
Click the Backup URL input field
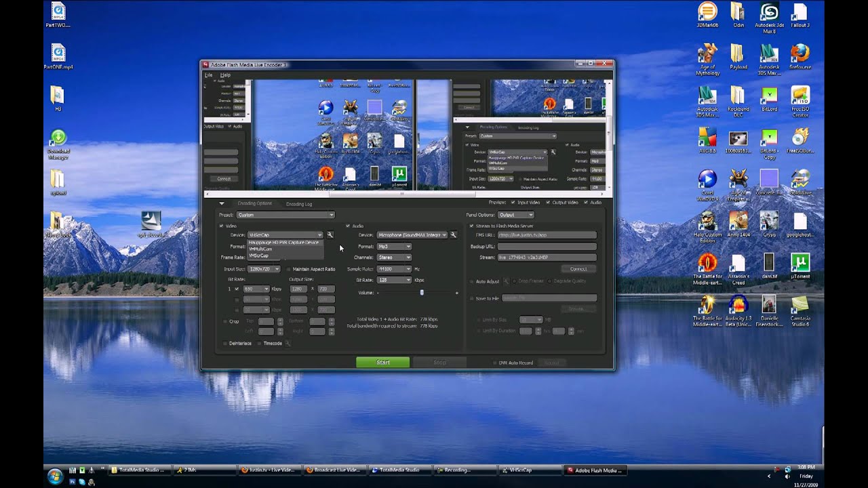point(547,246)
